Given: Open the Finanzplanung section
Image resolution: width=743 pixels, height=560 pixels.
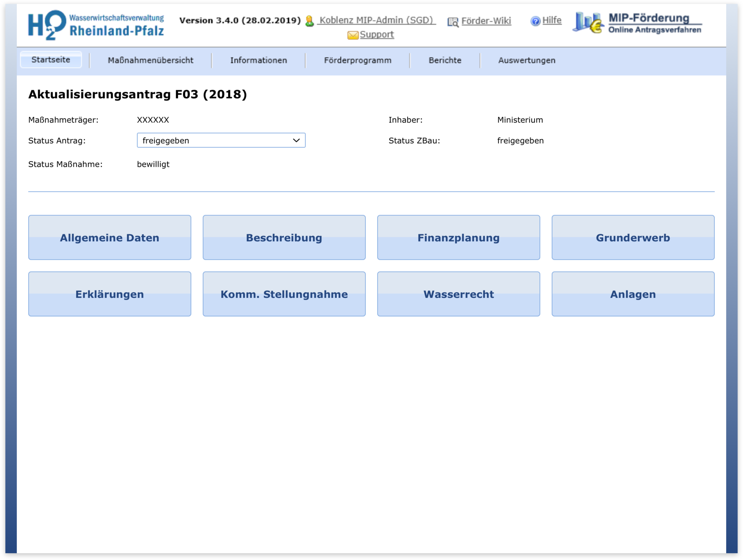Looking at the screenshot, I should 458,237.
